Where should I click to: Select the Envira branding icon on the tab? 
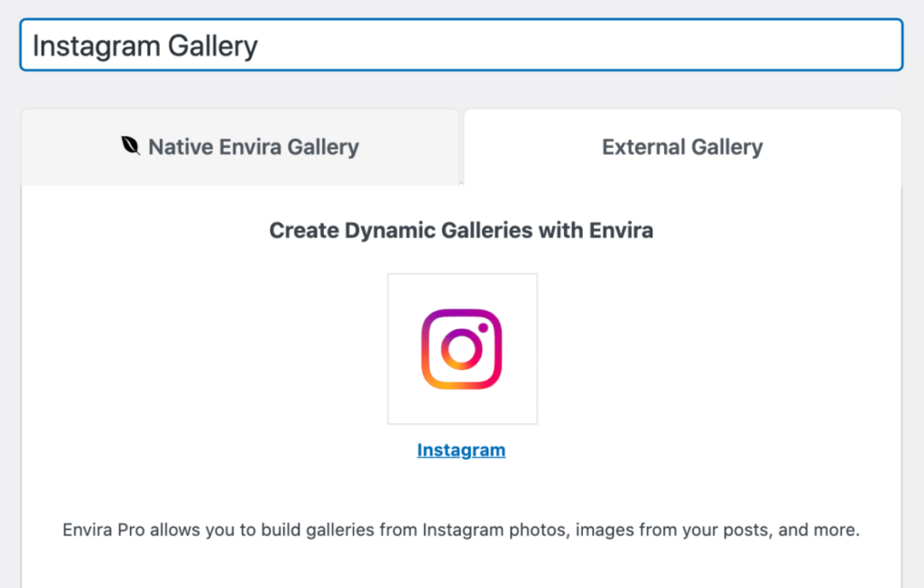[x=131, y=146]
